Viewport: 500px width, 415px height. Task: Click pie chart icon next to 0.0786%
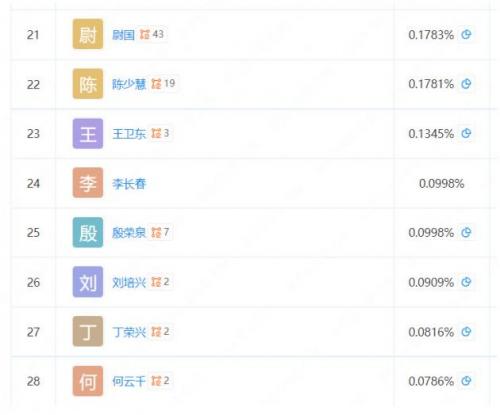pos(466,381)
